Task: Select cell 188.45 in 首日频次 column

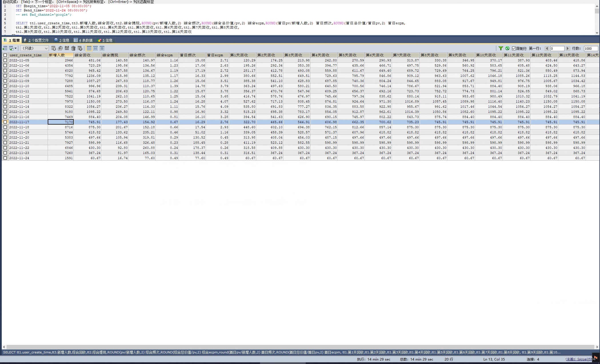Action: pos(192,143)
